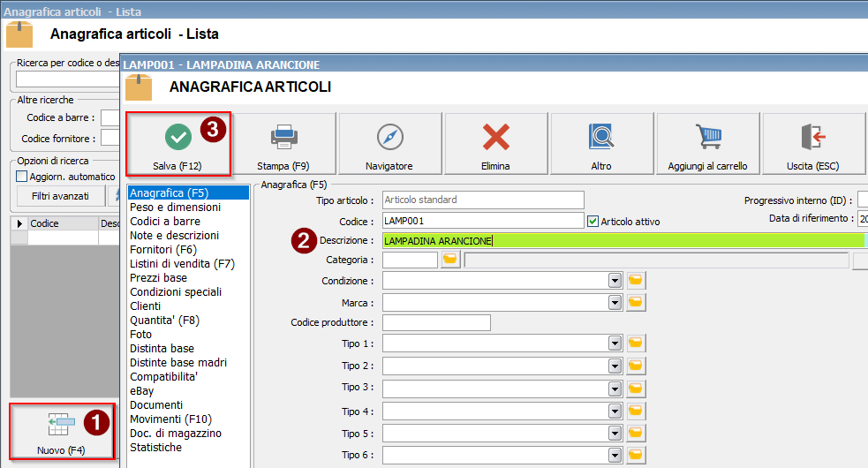Expand the Tipo 1 dropdown

pyautogui.click(x=615, y=343)
